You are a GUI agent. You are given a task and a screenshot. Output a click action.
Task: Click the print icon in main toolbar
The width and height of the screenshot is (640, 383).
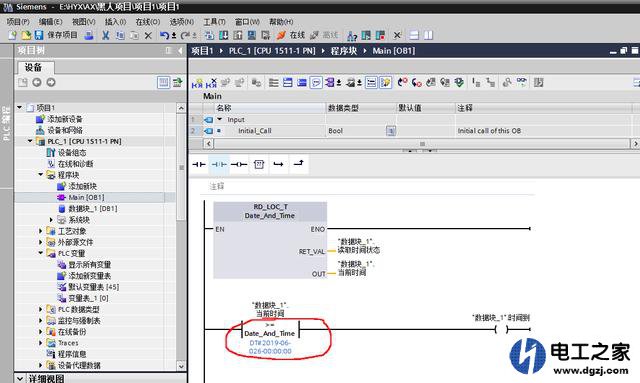89,36
